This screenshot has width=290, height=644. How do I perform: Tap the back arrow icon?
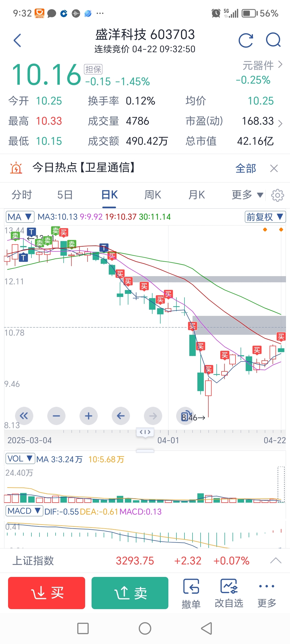click(x=17, y=41)
